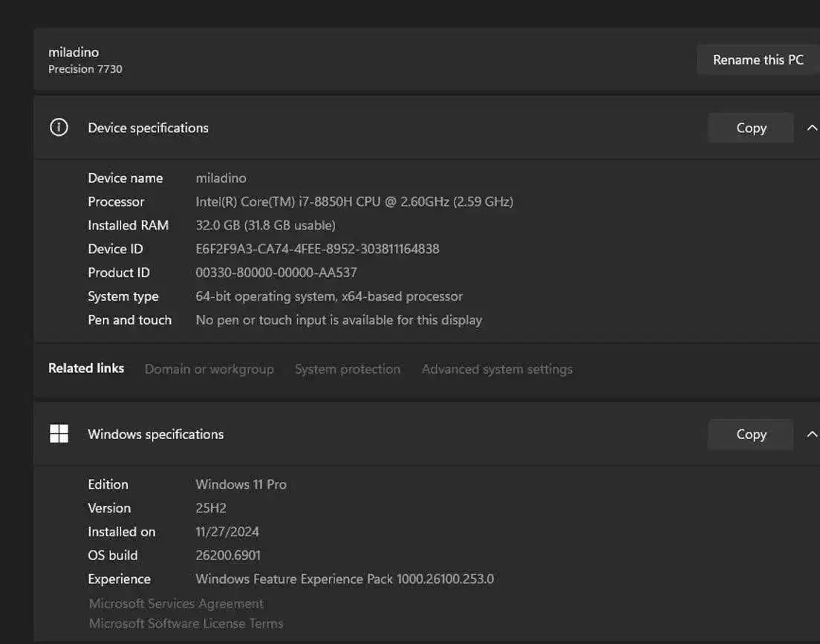Collapse the Windows specifications section chevron
This screenshot has width=820, height=644.
811,435
